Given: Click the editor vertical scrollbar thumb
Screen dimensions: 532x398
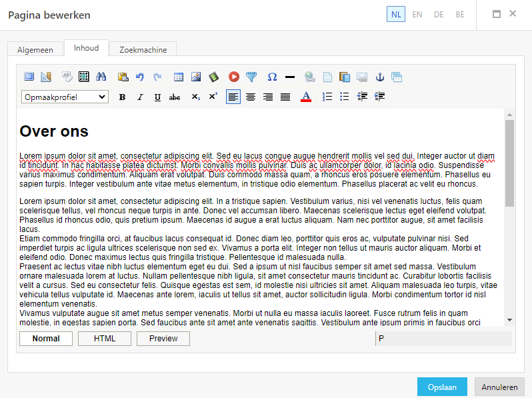Looking at the screenshot, I should point(509,163).
